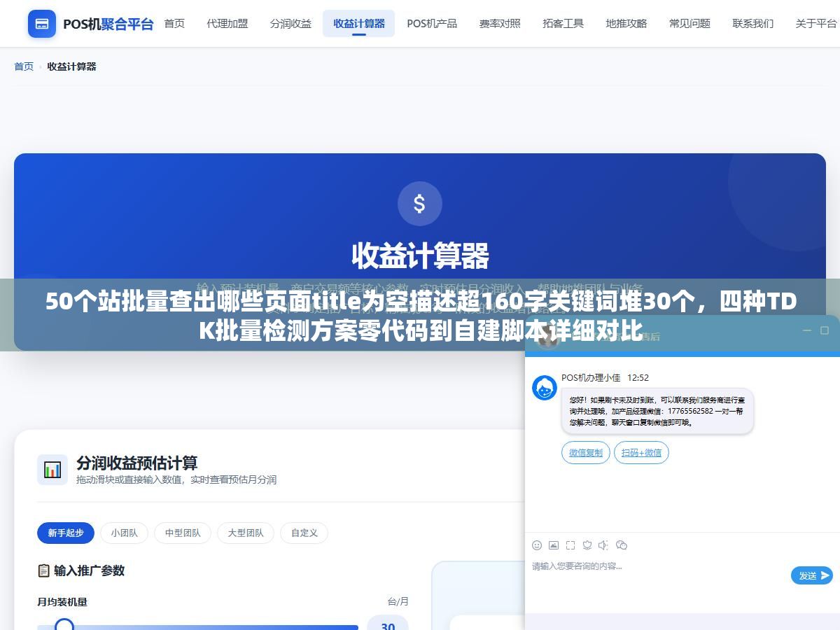This screenshot has height=630, width=840.
Task: Minimize the chat widget window
Action: tap(806, 330)
